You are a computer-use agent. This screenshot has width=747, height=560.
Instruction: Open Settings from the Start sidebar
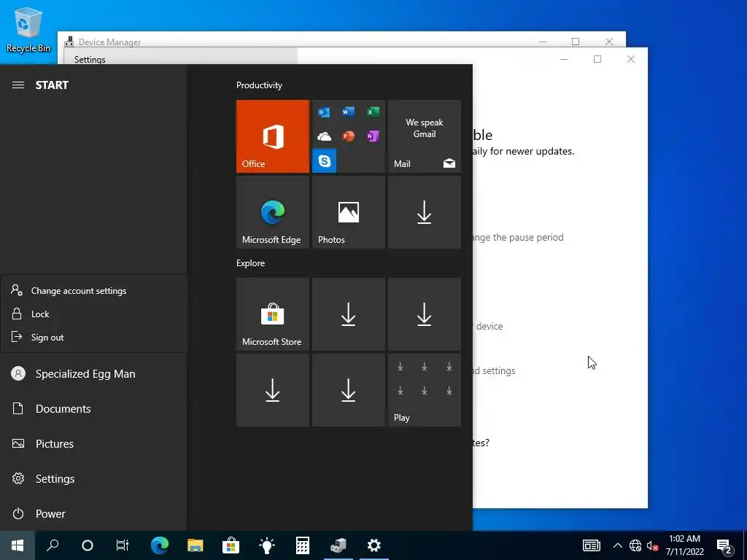94,478
